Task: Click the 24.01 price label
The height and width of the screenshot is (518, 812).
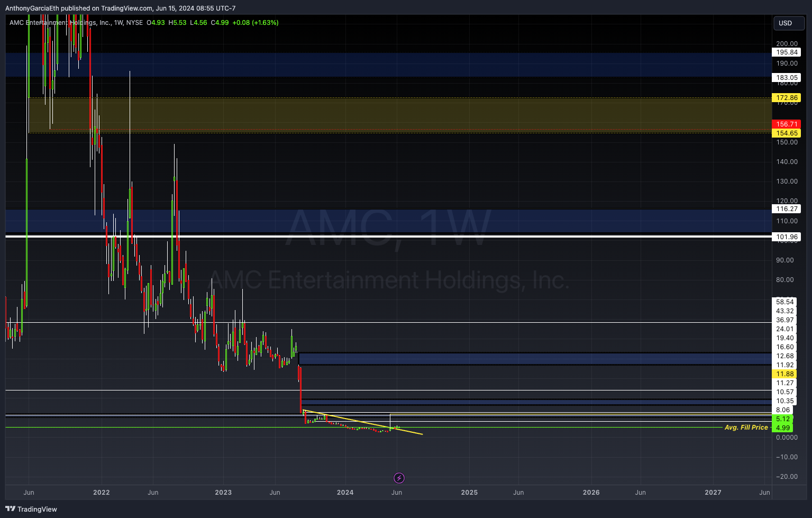Action: click(785, 329)
